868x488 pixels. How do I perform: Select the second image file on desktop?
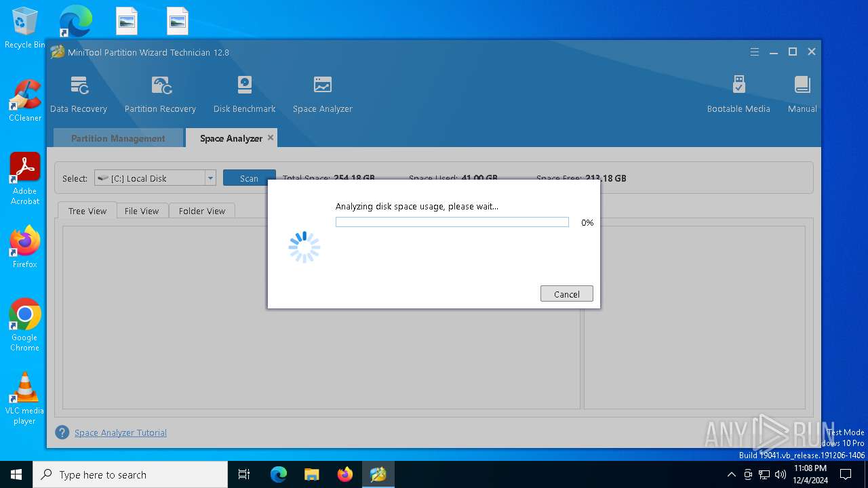pyautogui.click(x=178, y=21)
